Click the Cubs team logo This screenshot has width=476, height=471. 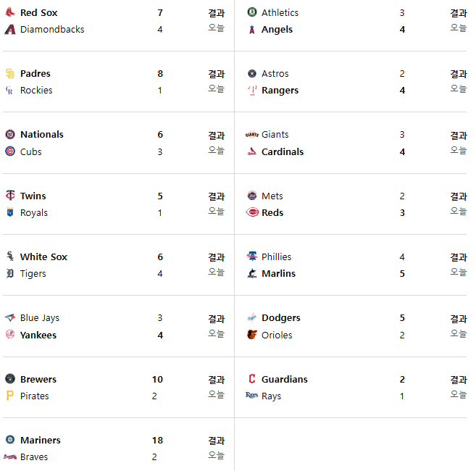(10, 151)
